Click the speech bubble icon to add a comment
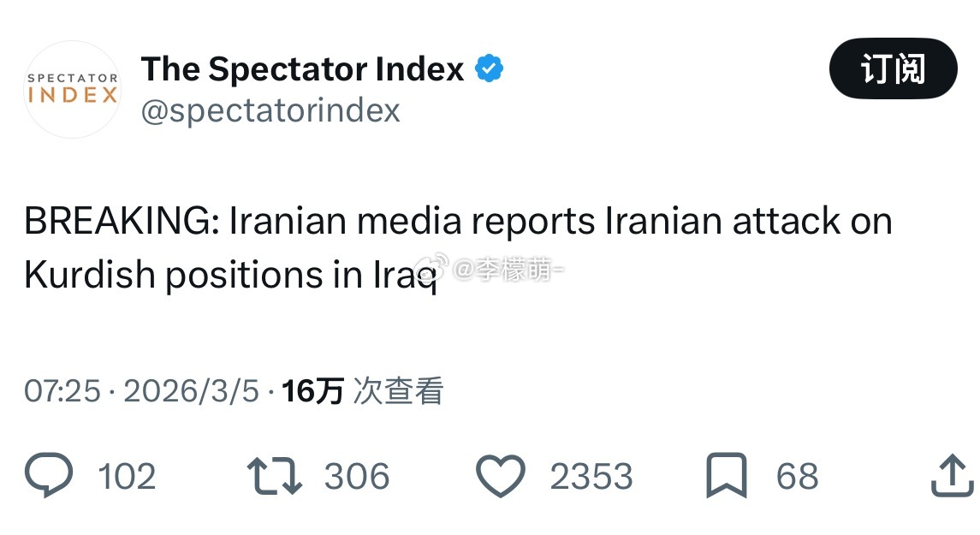 [49, 475]
